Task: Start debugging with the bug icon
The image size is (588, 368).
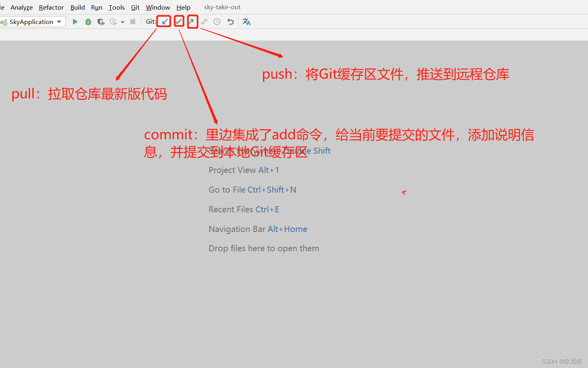Action: pyautogui.click(x=88, y=22)
